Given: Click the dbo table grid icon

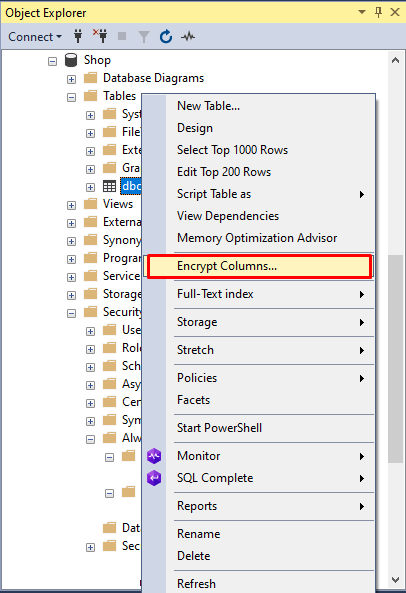Looking at the screenshot, I should (x=110, y=186).
